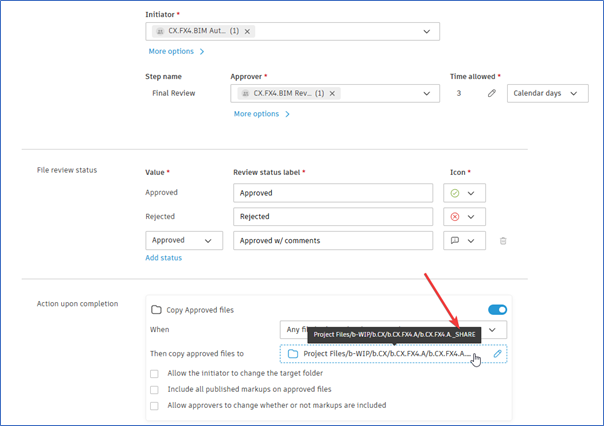Click the folder icon in target path field
This screenshot has height=426, width=604.
click(x=293, y=354)
